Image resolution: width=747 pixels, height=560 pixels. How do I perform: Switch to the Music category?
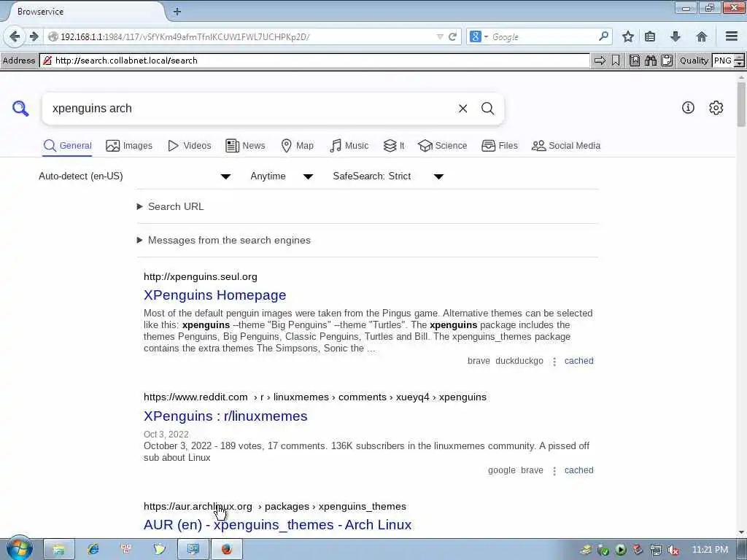pyautogui.click(x=349, y=146)
